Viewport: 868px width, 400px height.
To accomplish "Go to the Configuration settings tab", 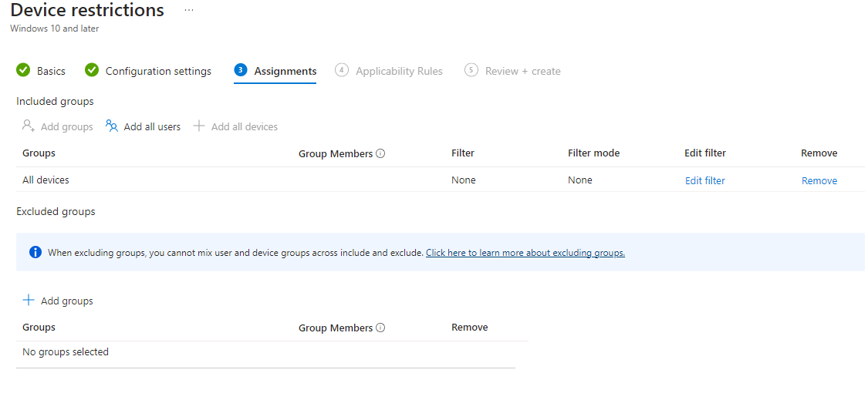I will (158, 71).
